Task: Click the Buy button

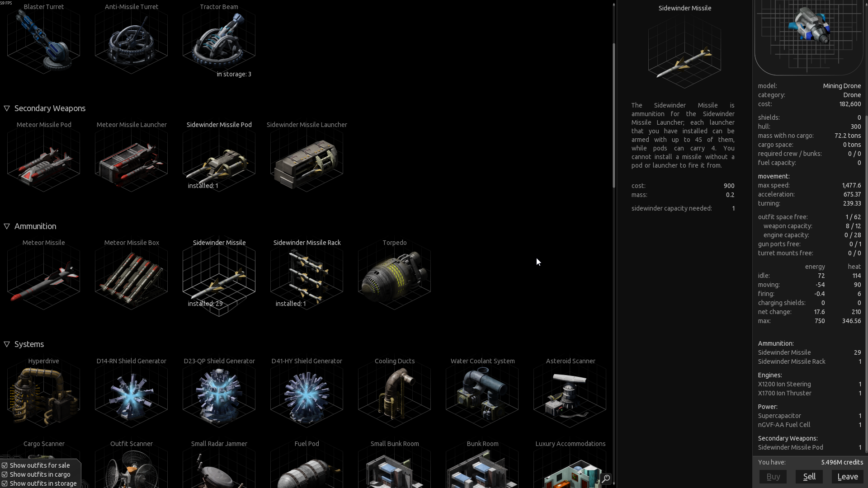Action: [x=773, y=477]
